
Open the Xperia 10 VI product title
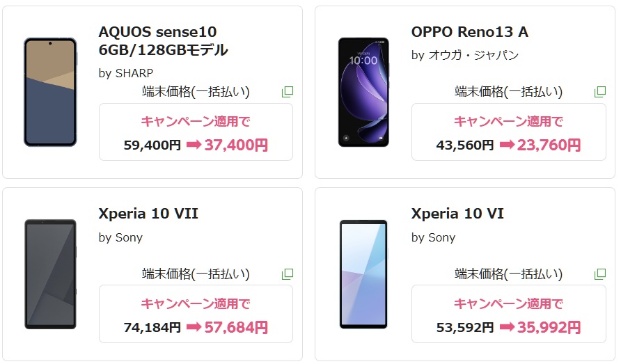coord(457,214)
